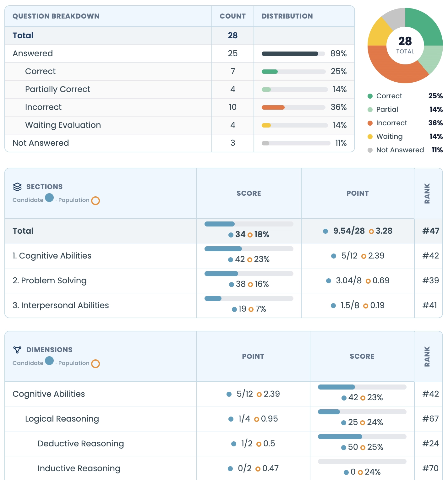Viewport: 448px width, 480px height.
Task: Select the QUESTION BREAKDOWN column header
Action: tap(56, 16)
